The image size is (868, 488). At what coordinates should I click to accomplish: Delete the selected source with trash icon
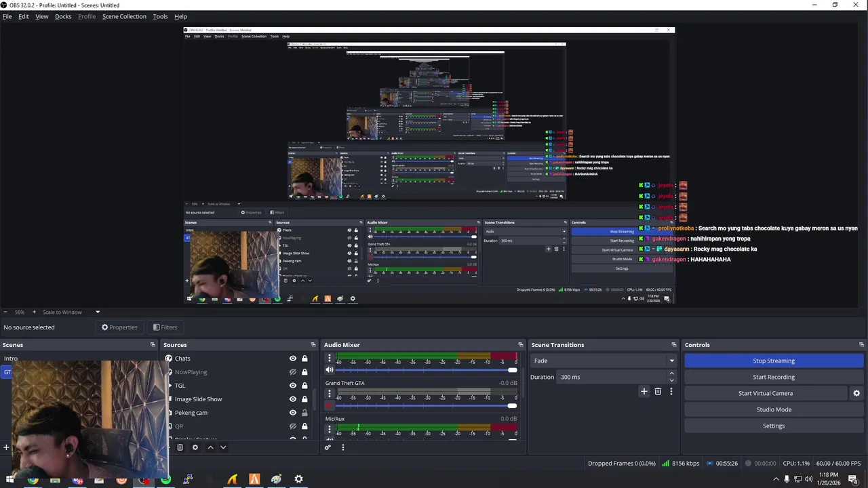coord(180,447)
